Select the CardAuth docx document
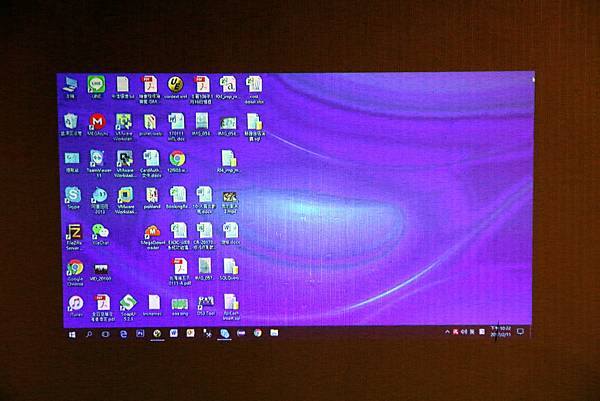The width and height of the screenshot is (600, 401). coord(151,164)
